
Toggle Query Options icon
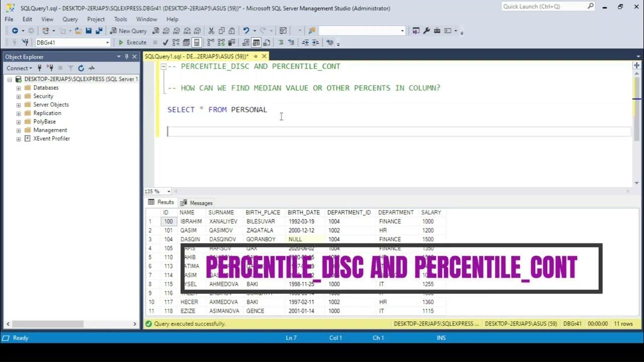click(187, 43)
